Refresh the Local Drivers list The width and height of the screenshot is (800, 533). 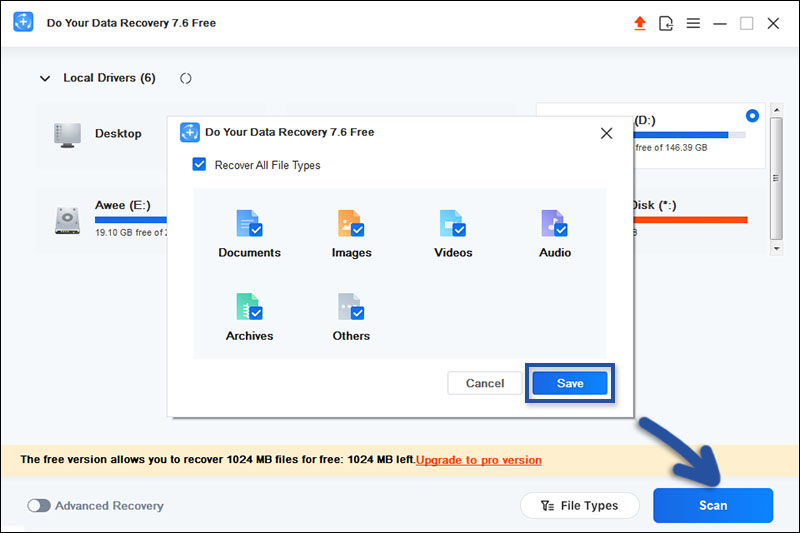pos(186,78)
